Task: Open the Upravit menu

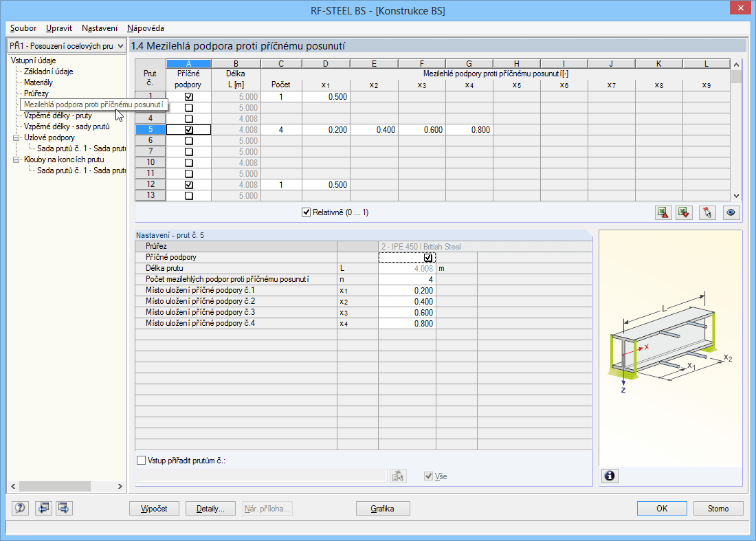Action: click(59, 28)
